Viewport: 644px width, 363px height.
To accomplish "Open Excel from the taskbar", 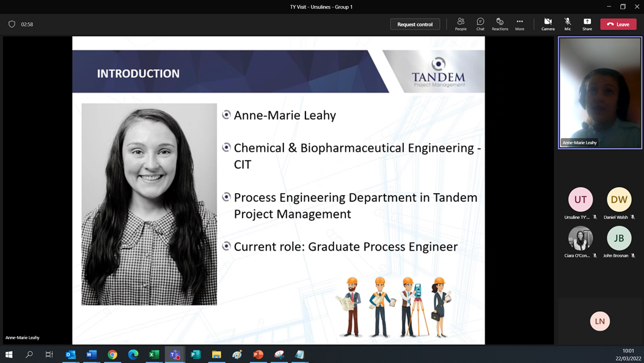I will (154, 354).
